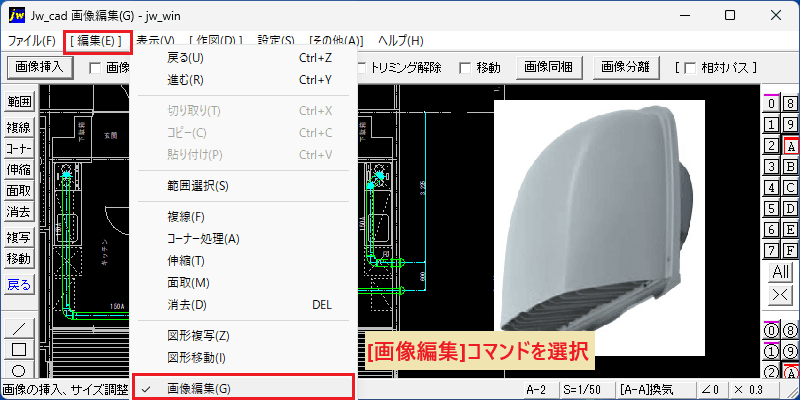Click layer button 2 in the layer bar
This screenshot has width=800, height=400.
point(771,146)
